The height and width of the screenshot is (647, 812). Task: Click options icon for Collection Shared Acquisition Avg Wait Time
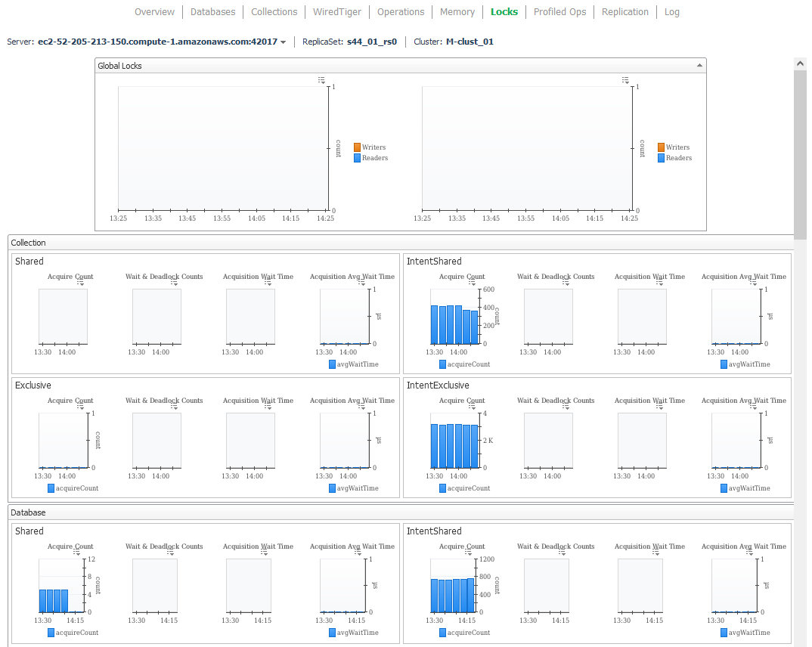click(x=362, y=283)
